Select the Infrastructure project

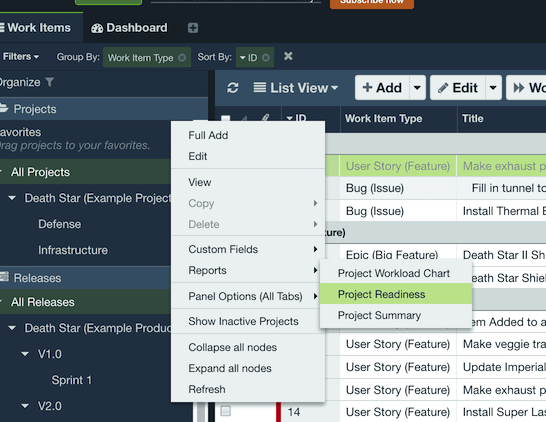tap(73, 250)
